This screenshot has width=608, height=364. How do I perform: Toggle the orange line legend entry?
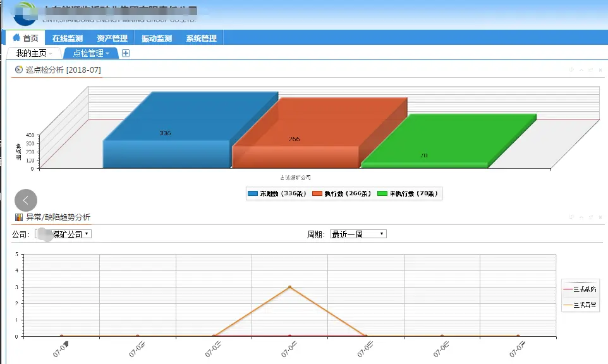pyautogui.click(x=580, y=305)
